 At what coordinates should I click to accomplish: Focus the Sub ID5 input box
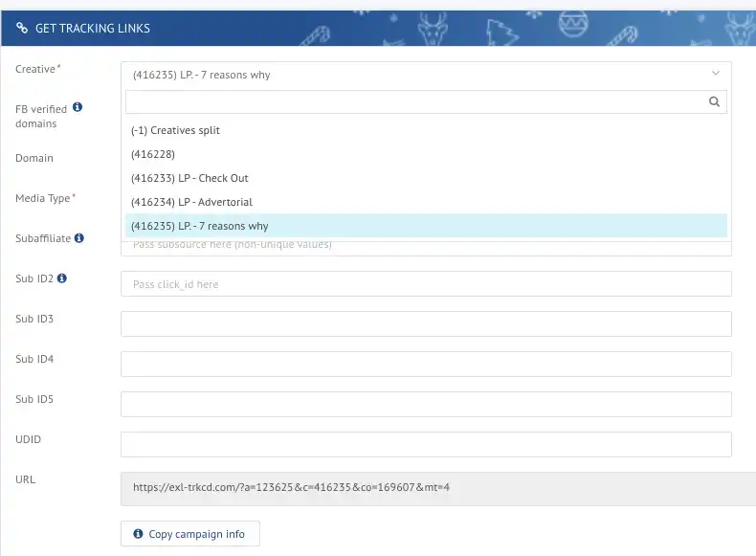tap(426, 404)
